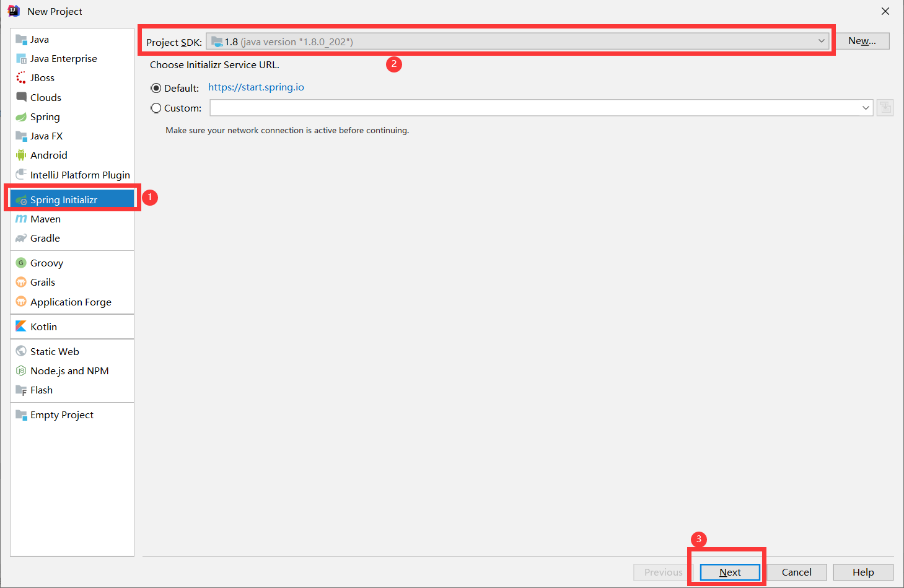Viewport: 904px width, 588px height.
Task: Click the Help button
Action: pos(863,573)
